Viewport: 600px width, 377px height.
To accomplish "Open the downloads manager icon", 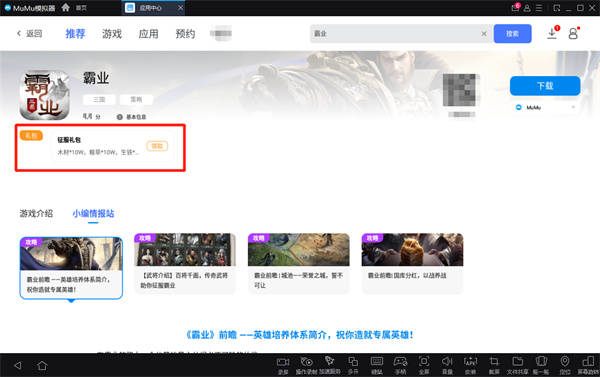I will click(x=552, y=33).
